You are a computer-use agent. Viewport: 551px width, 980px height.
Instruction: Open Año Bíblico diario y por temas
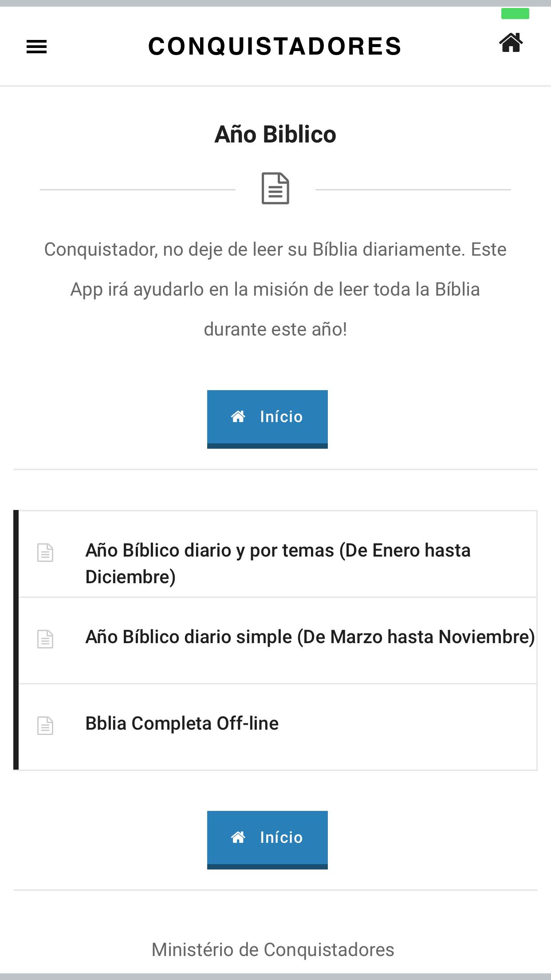[x=278, y=554]
